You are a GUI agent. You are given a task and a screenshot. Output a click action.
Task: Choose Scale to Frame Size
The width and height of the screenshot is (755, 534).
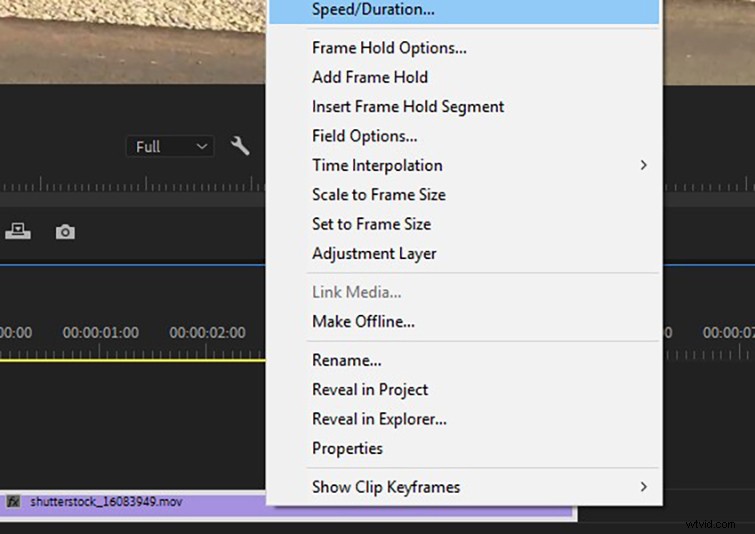(x=464, y=195)
